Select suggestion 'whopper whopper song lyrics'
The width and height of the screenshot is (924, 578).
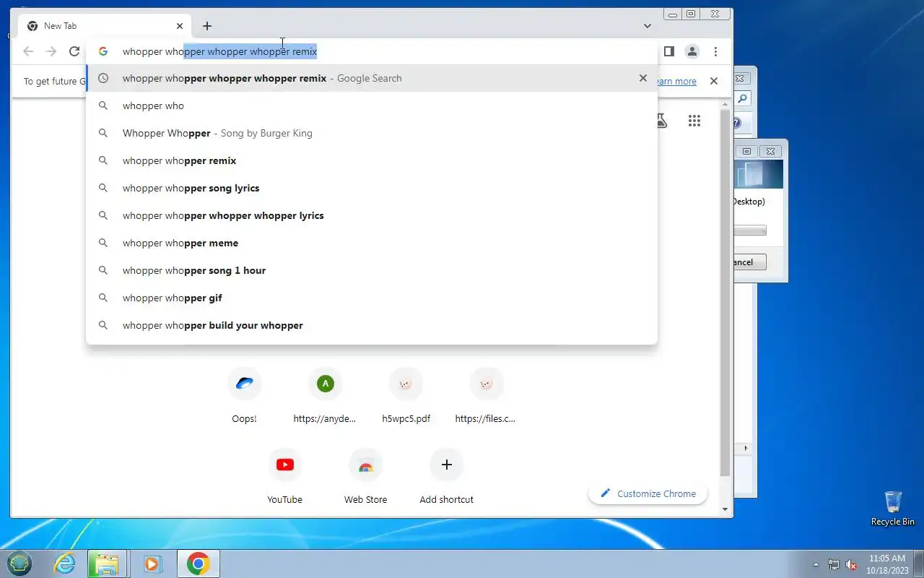pos(372,188)
